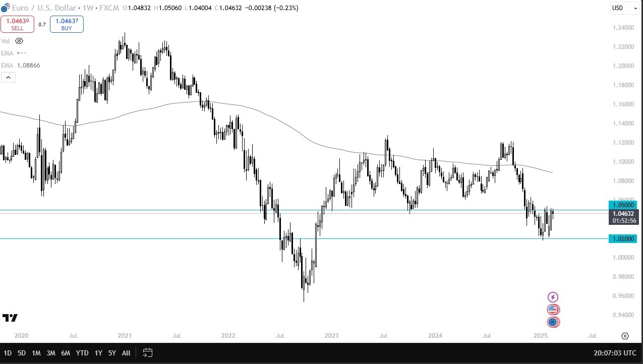Select the YTD time range
Viewport: 643px width, 364px height.
[x=82, y=353]
